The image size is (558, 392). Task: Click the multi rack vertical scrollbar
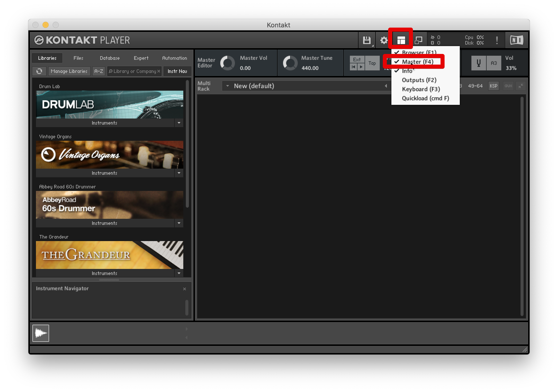coord(522,206)
